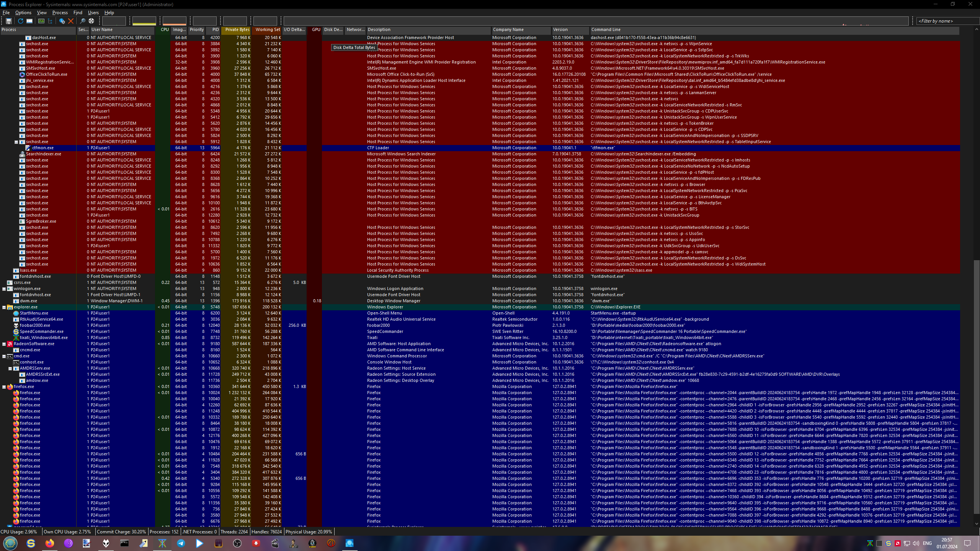
Task: Open the Options menu
Action: pyautogui.click(x=23, y=13)
